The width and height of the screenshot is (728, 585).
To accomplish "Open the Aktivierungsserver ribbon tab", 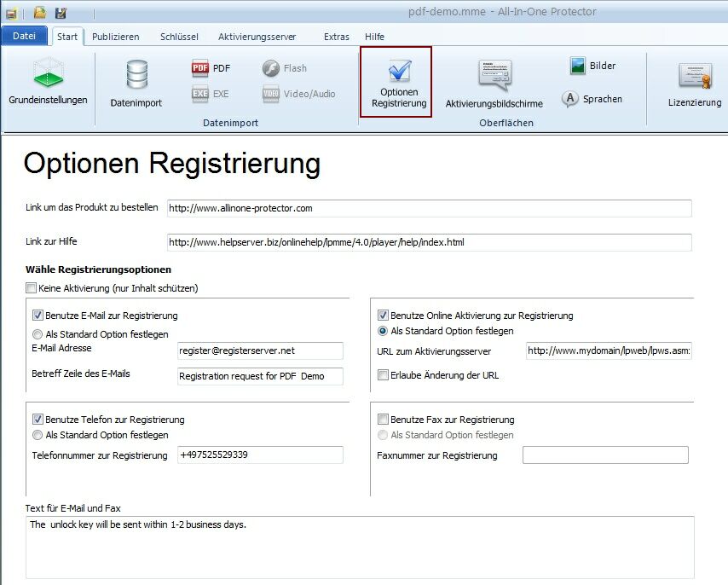I will pos(257,37).
